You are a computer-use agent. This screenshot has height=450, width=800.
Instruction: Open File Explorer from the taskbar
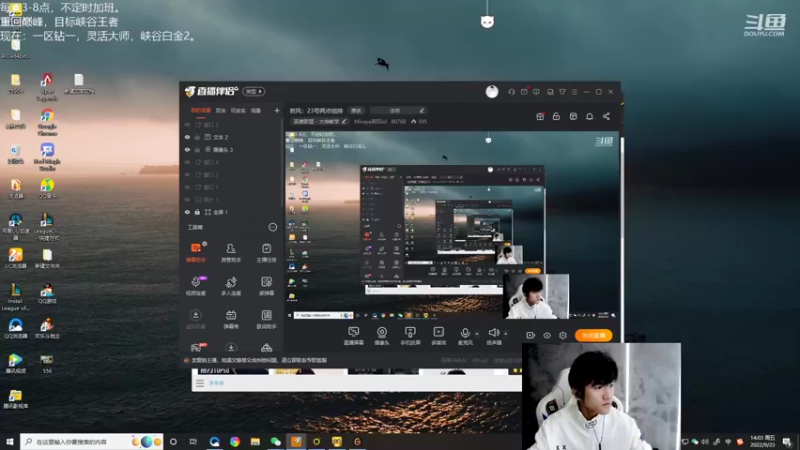pyautogui.click(x=255, y=442)
